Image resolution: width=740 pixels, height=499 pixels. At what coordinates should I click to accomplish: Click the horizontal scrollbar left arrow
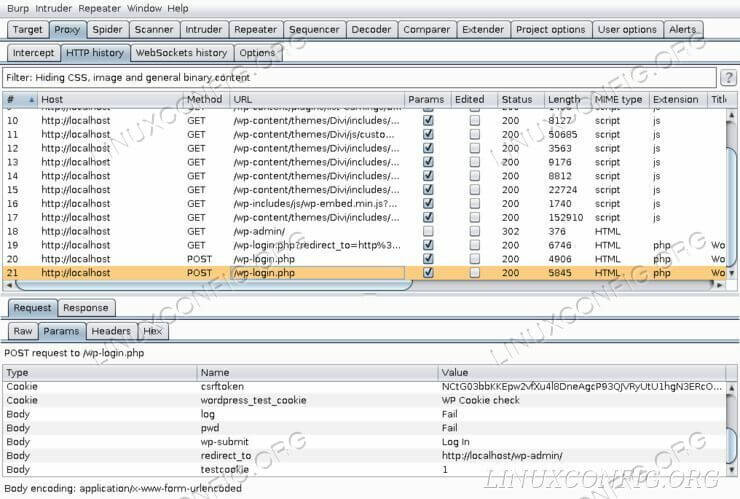[x=9, y=285]
